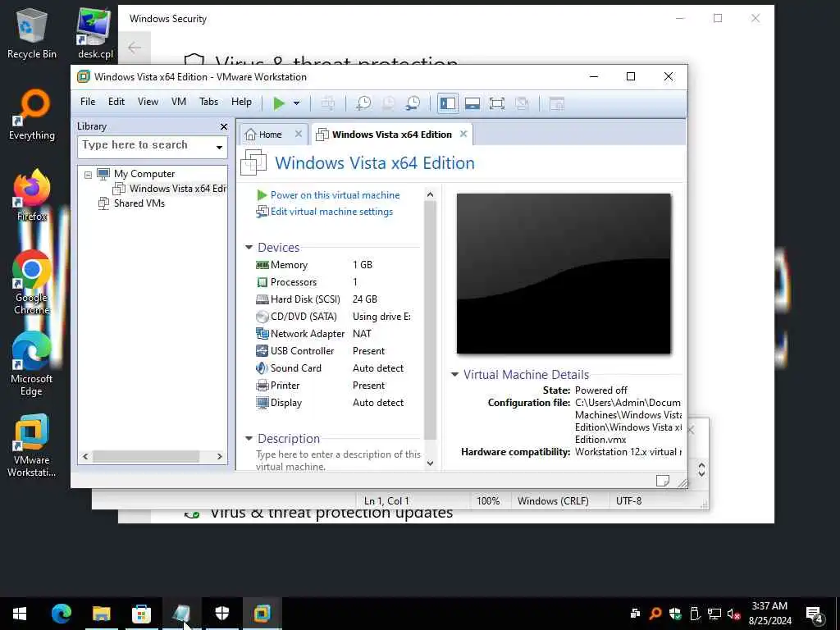840x630 pixels.
Task: Click Power on this virtual machine
Action: 335,195
